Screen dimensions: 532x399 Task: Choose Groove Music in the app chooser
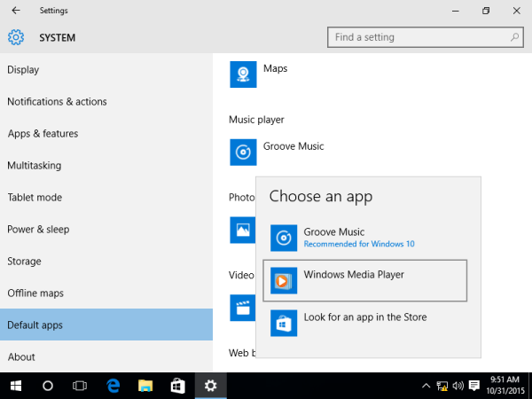coord(365,238)
